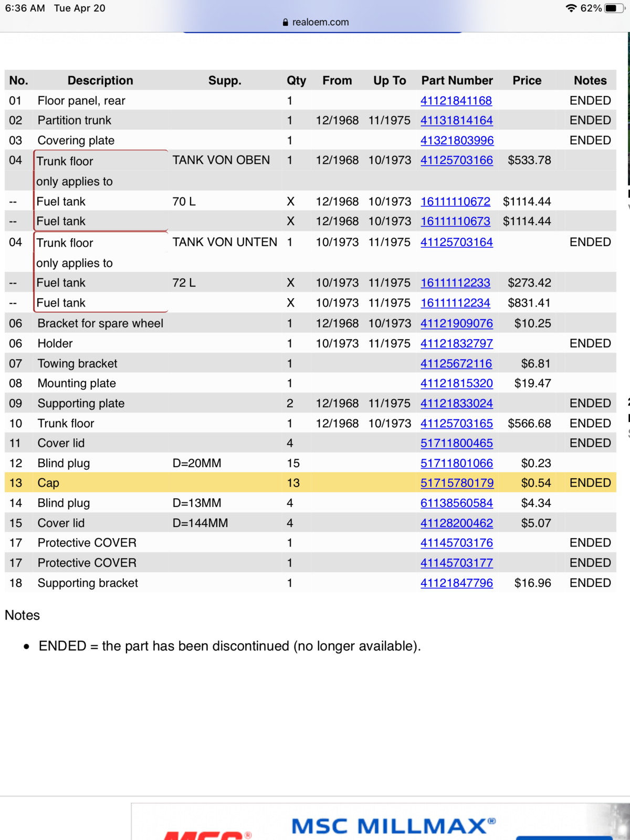Click the Description column header
Viewport: 630px width, 840px height.
[100, 80]
